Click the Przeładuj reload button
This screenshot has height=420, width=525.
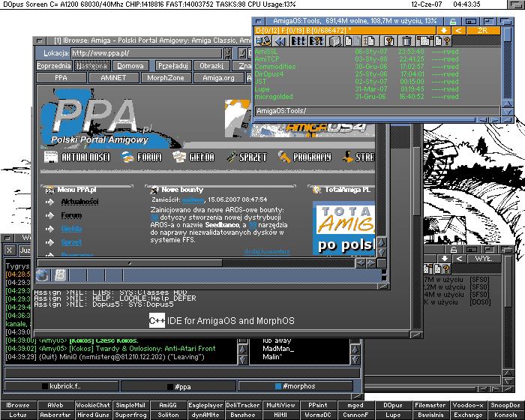click(173, 66)
